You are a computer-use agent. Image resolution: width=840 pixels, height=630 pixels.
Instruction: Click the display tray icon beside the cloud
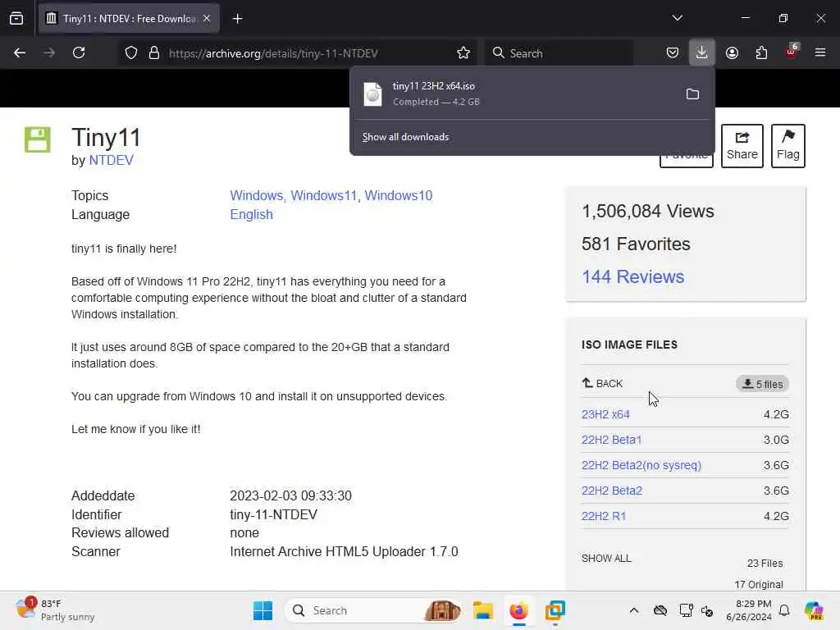point(686,610)
